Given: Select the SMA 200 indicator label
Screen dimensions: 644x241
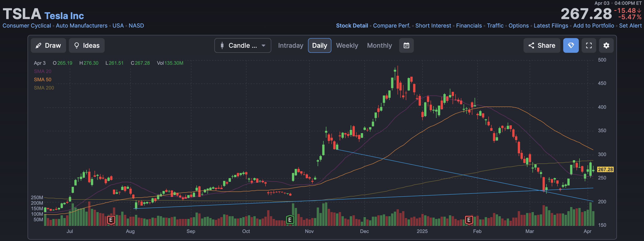Looking at the screenshot, I should (x=44, y=88).
